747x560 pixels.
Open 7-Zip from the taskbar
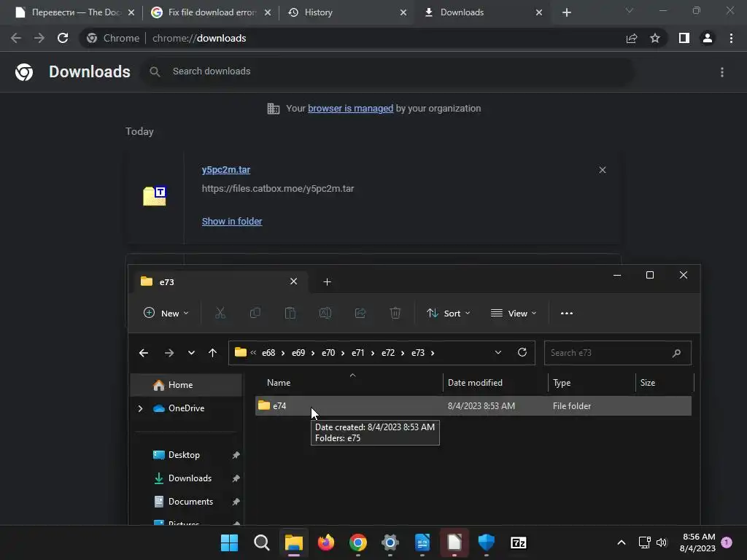pyautogui.click(x=519, y=542)
